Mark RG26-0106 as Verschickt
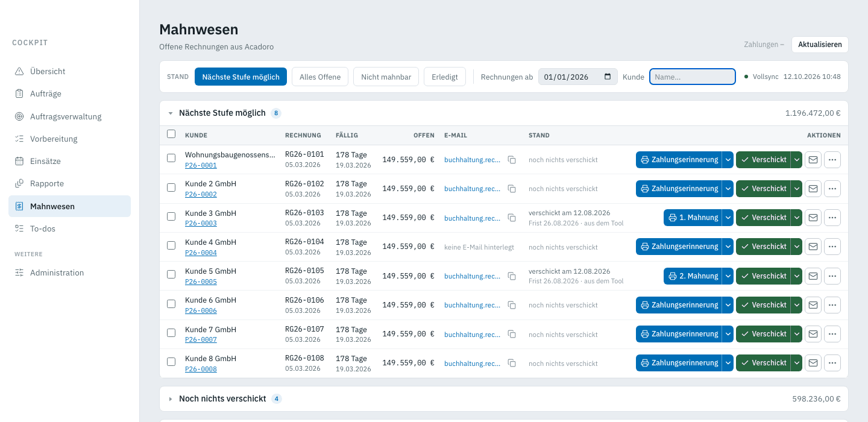 [x=764, y=305]
